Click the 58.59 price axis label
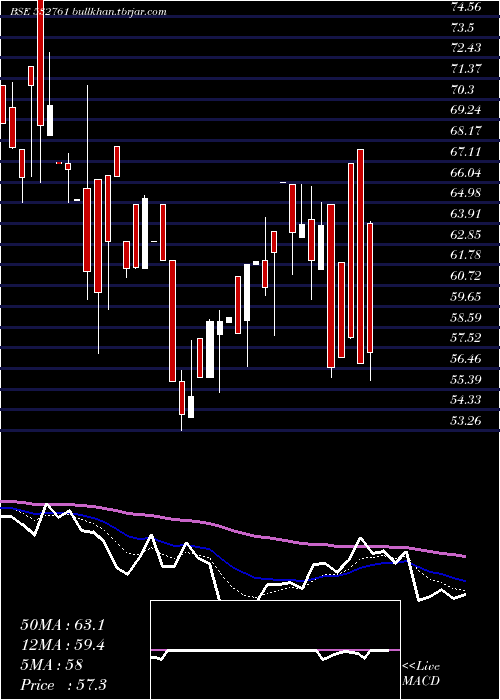 coord(466,317)
